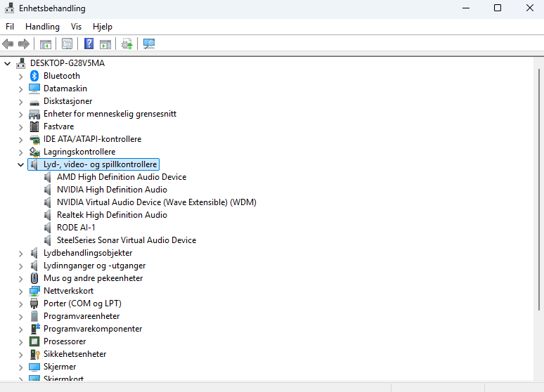The height and width of the screenshot is (392, 544).
Task: Click scan for hardware changes monitor icon
Action: (149, 44)
